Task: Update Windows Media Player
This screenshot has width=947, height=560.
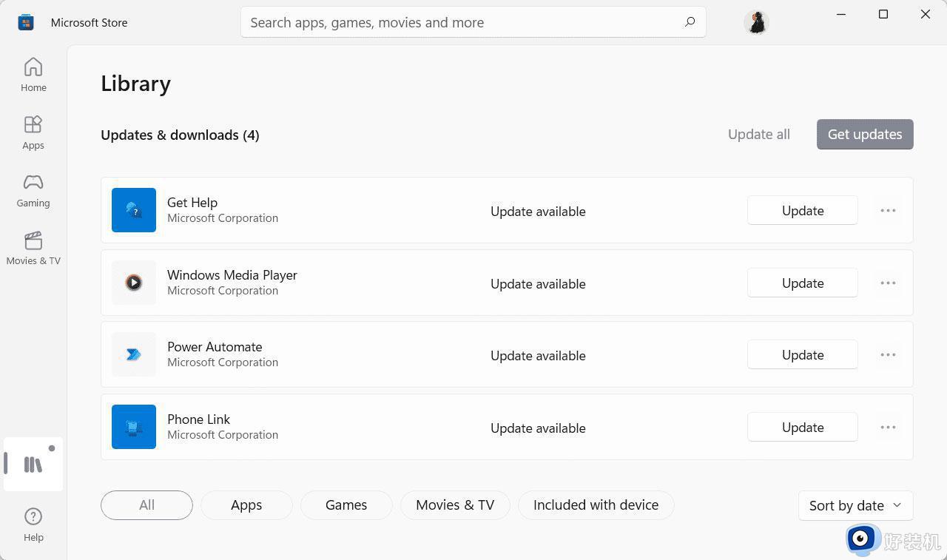Action: click(803, 283)
